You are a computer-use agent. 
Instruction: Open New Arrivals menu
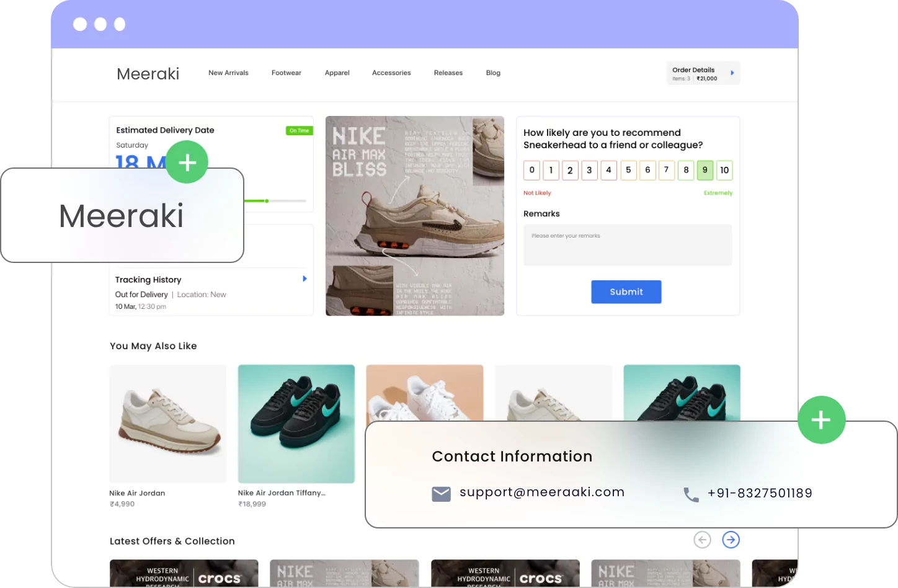[x=228, y=73]
